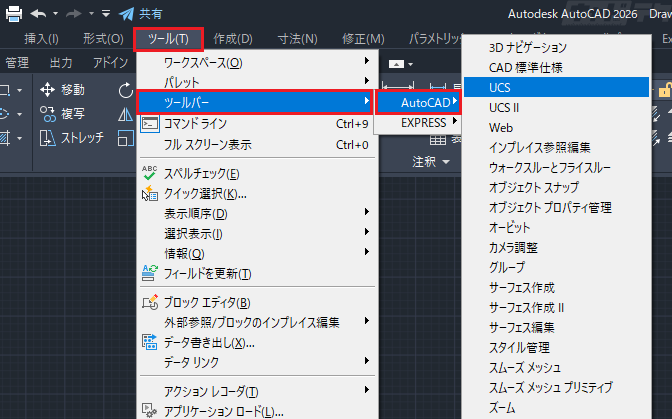
Task: Enable the オブジェクト スナップ toolbar
Action: click(556, 187)
